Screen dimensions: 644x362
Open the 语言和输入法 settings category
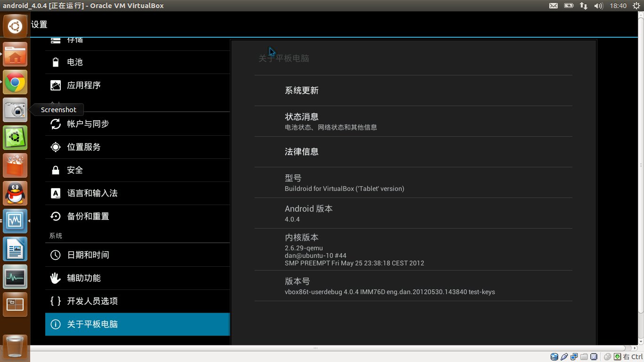point(137,193)
